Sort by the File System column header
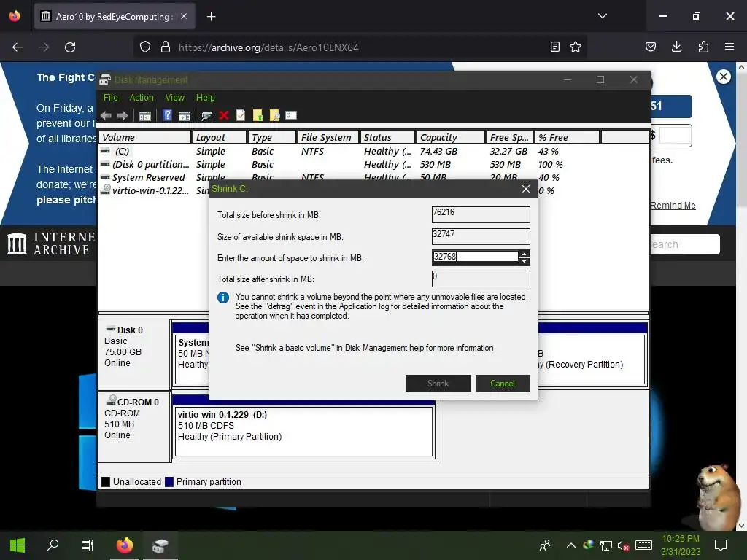This screenshot has width=747, height=560. point(328,137)
